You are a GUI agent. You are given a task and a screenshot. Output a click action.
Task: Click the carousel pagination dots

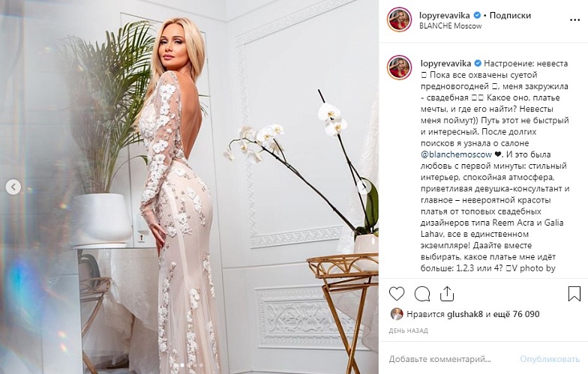[x=191, y=364]
